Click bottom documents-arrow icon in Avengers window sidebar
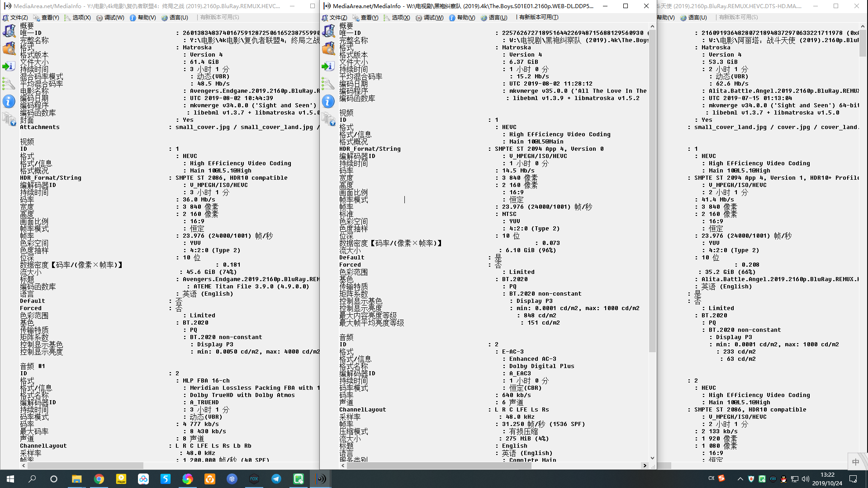 [x=9, y=119]
